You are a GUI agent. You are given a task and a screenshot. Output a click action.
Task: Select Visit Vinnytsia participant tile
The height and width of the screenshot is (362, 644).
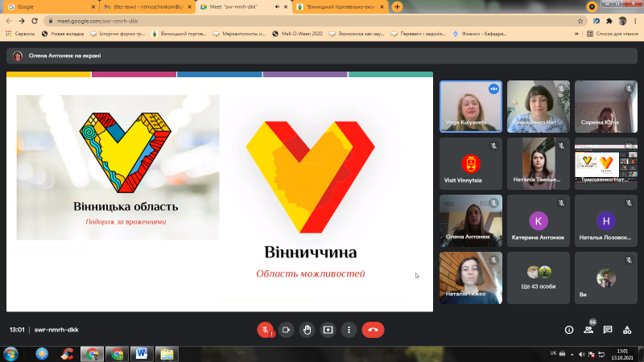click(x=471, y=164)
